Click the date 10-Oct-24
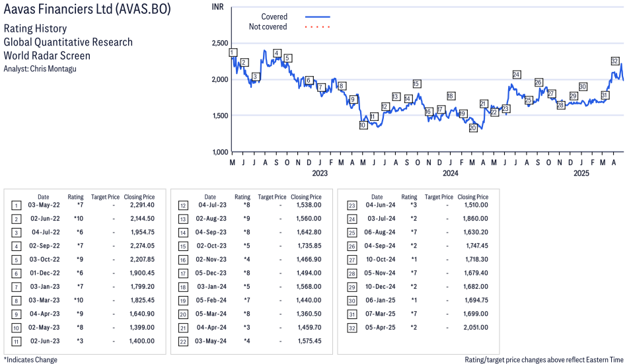631x364 pixels. [381, 260]
